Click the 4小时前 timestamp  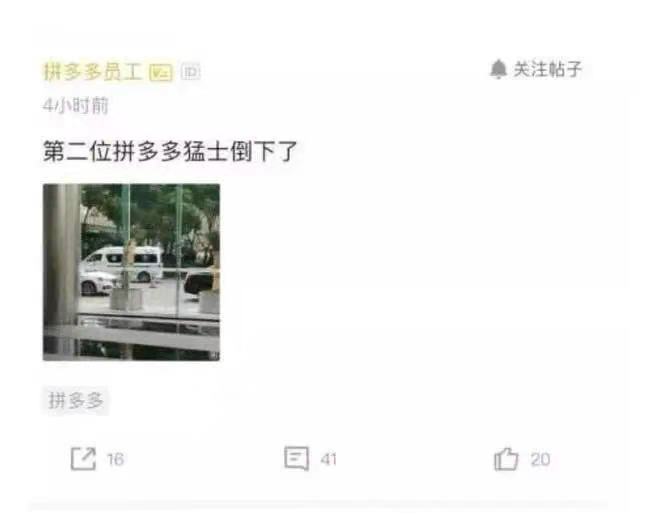75,106
